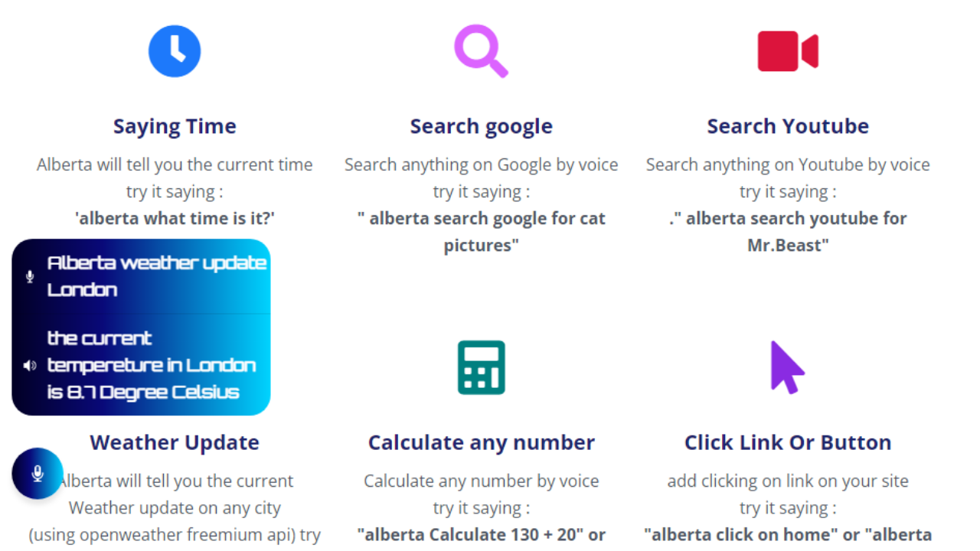The height and width of the screenshot is (551, 980).
Task: Click the blue clock icon
Action: (175, 51)
